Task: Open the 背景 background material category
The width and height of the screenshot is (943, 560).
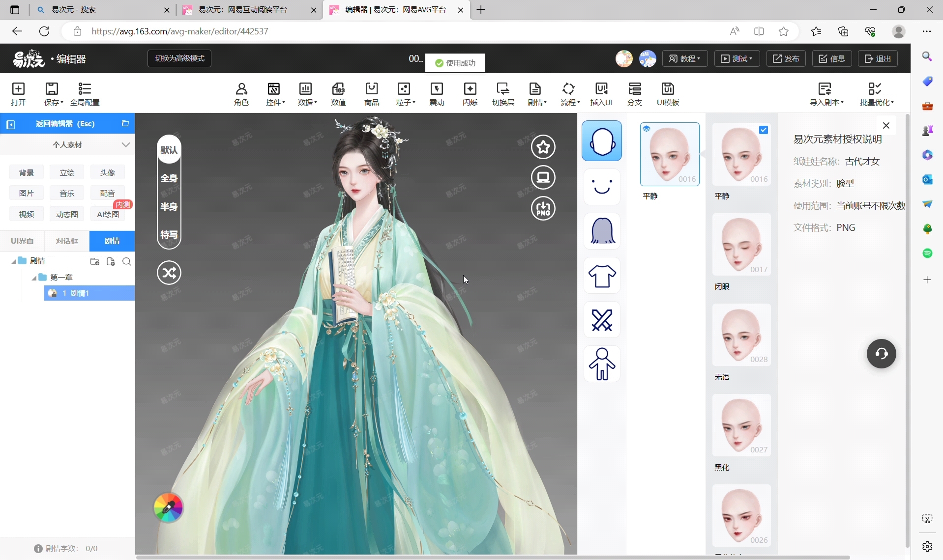Action: click(x=27, y=172)
